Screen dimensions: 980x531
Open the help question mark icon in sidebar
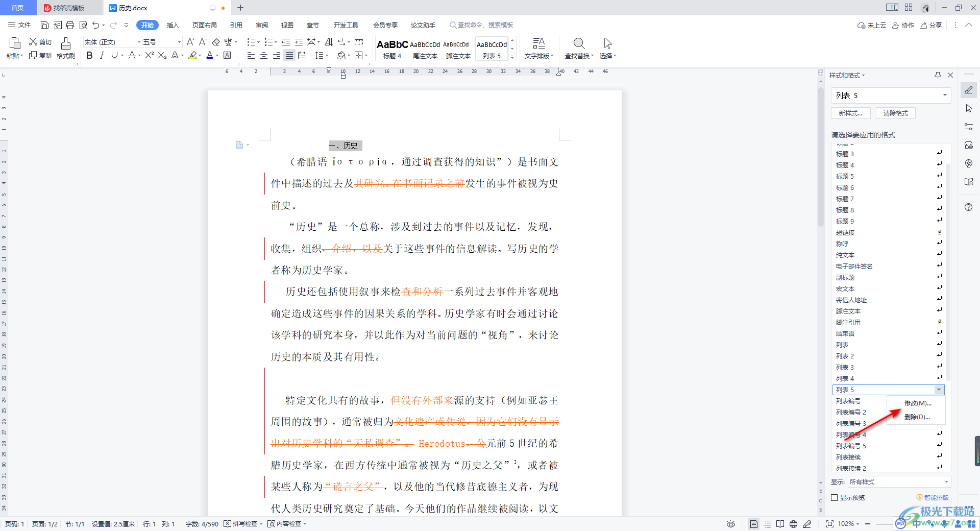pyautogui.click(x=969, y=207)
